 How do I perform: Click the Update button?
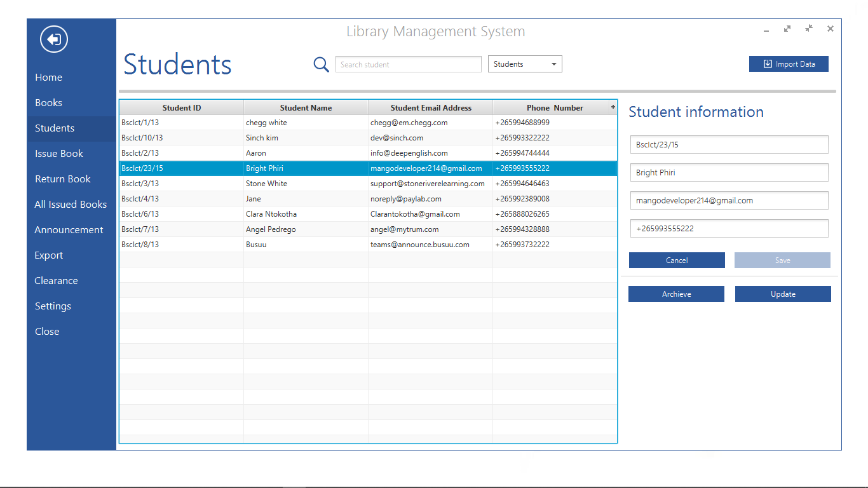pos(782,294)
